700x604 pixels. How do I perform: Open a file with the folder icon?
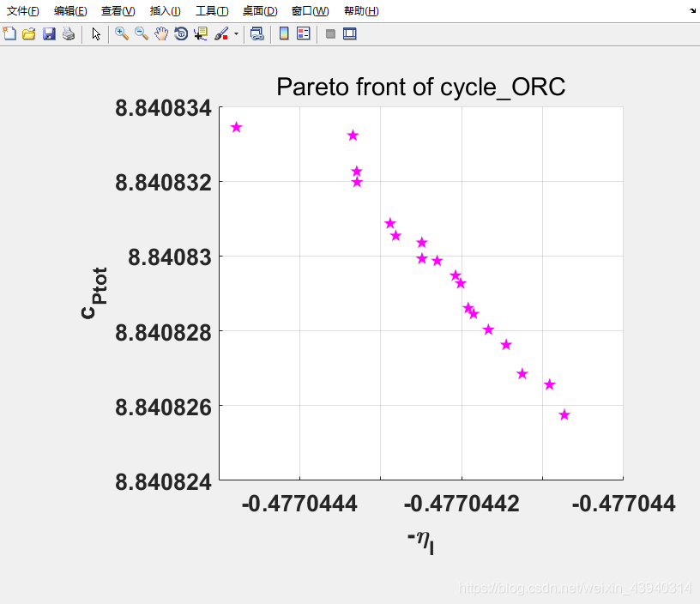29,34
